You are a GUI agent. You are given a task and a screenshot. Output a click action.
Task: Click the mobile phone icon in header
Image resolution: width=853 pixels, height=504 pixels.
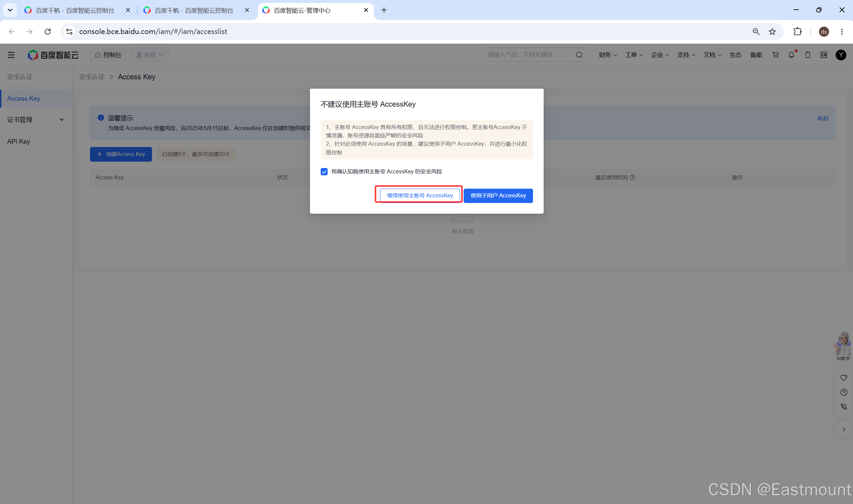pyautogui.click(x=807, y=55)
